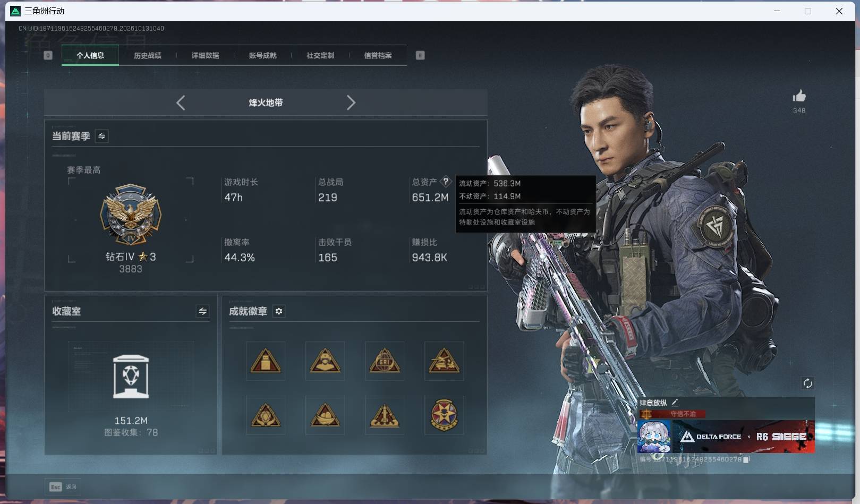Click the rotate character refresh icon
The image size is (860, 504).
(x=807, y=383)
